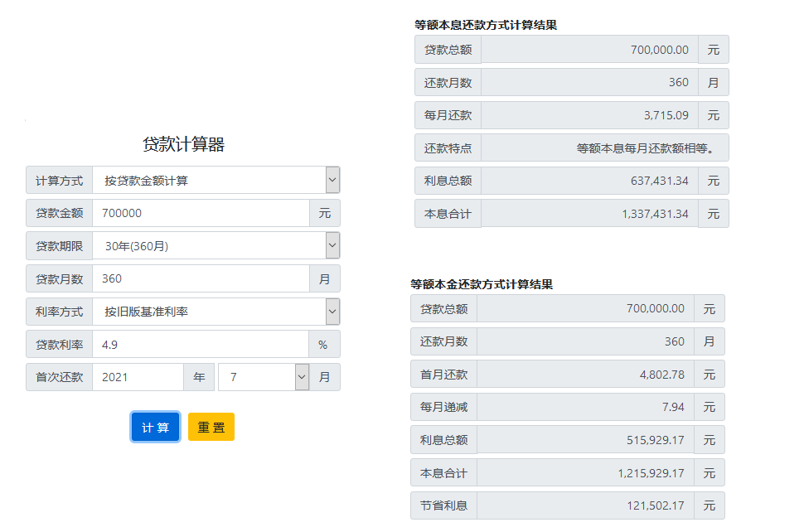The height and width of the screenshot is (532, 804).
Task: Click the % unit next to 贷款利率
Action: point(324,345)
